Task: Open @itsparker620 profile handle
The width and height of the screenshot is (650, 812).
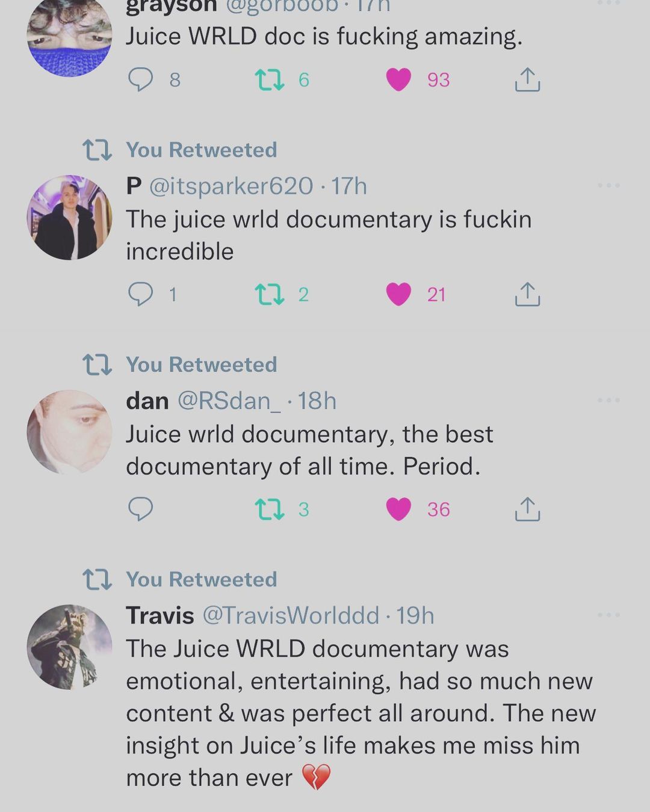Action: (231, 186)
